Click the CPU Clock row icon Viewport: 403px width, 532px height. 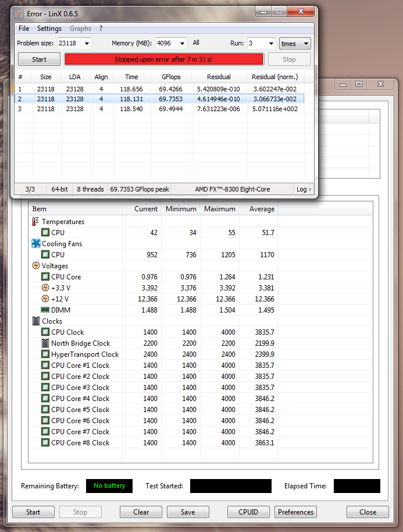(45, 332)
